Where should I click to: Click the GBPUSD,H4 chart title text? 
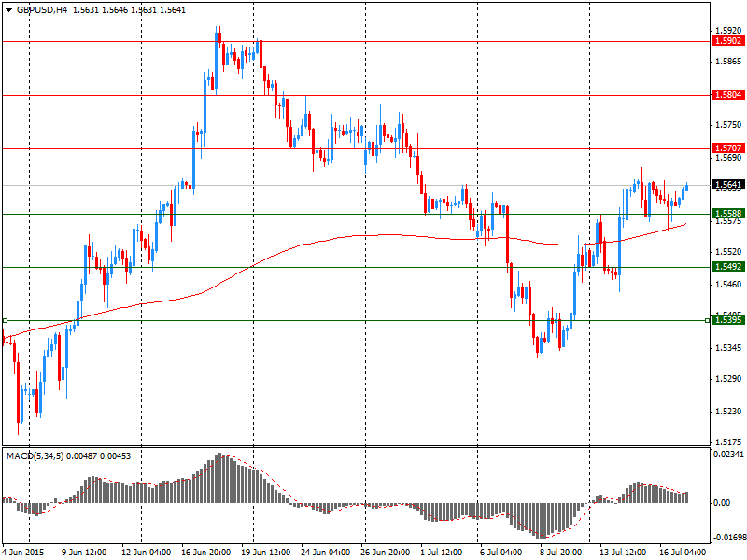42,10
